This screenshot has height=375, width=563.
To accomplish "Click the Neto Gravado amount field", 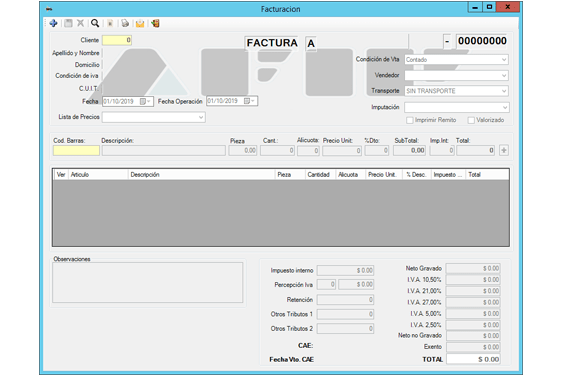I will tap(473, 268).
